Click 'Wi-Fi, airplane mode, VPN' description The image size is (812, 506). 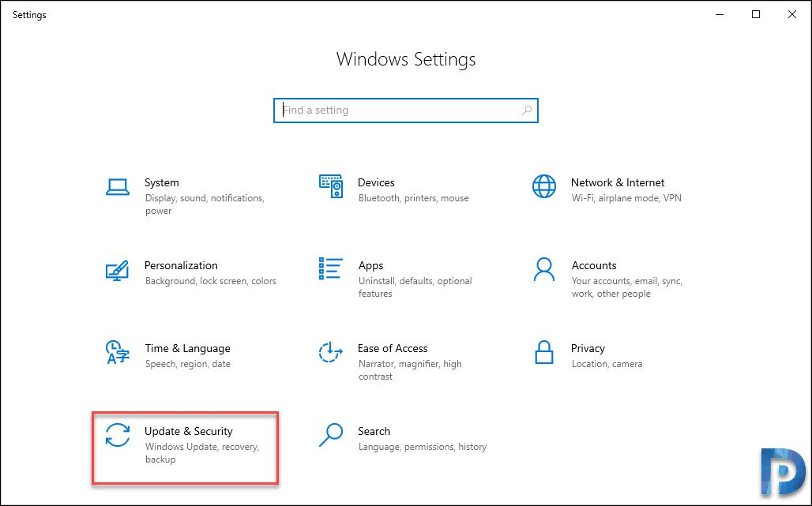point(626,198)
